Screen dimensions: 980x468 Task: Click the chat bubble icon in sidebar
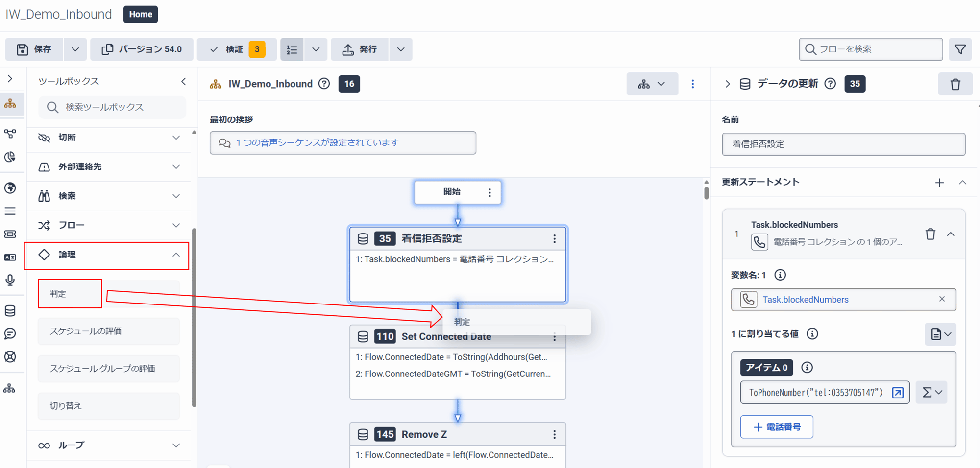coord(10,334)
